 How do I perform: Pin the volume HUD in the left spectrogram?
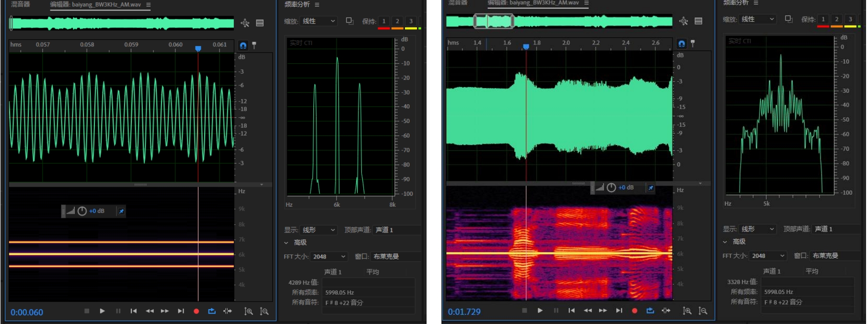point(121,211)
